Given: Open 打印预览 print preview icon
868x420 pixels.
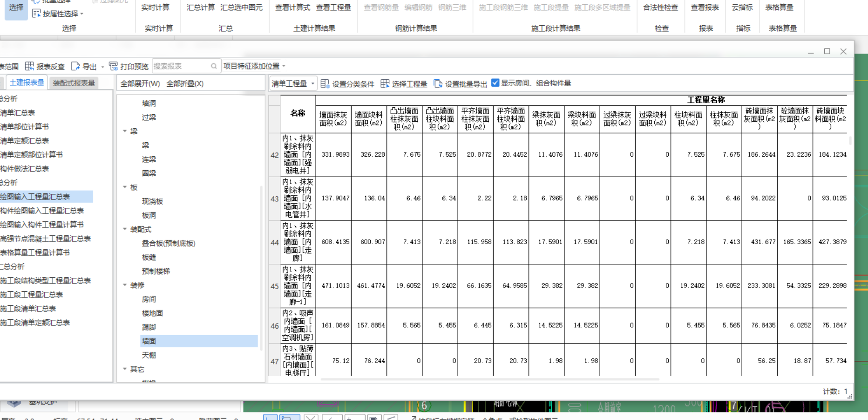Looking at the screenshot, I should (x=113, y=66).
